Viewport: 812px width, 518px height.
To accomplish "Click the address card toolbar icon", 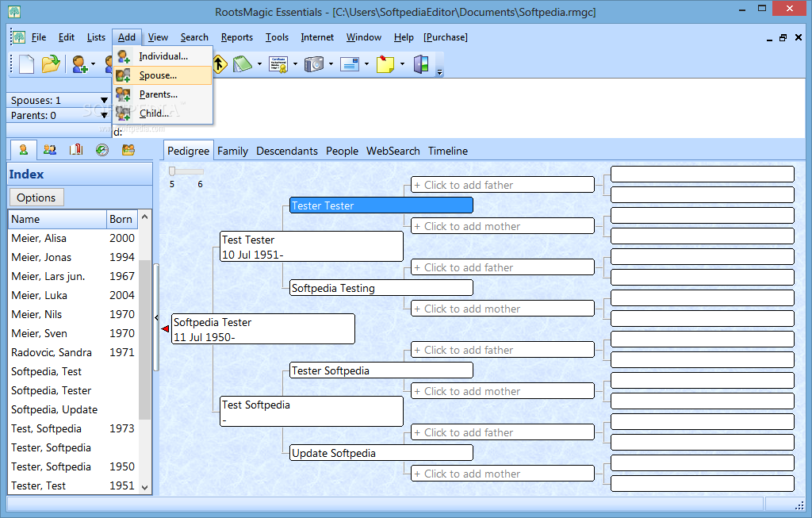I will (x=350, y=64).
